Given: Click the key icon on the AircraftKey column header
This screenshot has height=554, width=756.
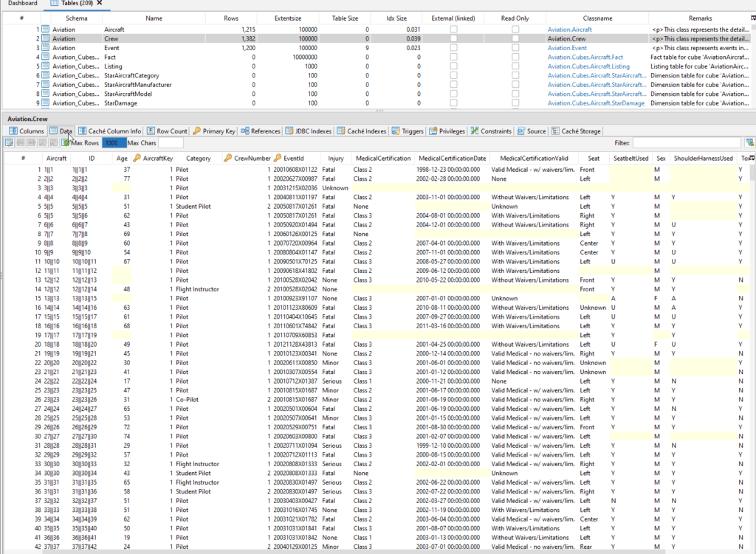Looking at the screenshot, I should click(136, 158).
